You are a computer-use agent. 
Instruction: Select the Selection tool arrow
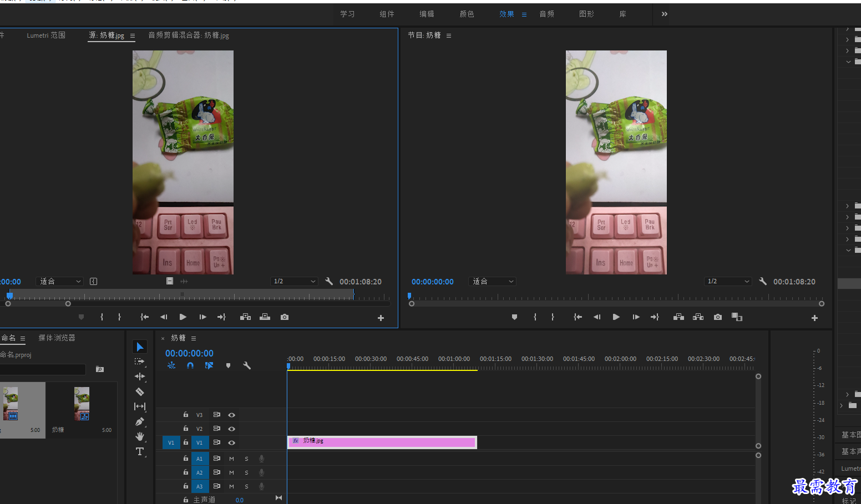pyautogui.click(x=140, y=347)
